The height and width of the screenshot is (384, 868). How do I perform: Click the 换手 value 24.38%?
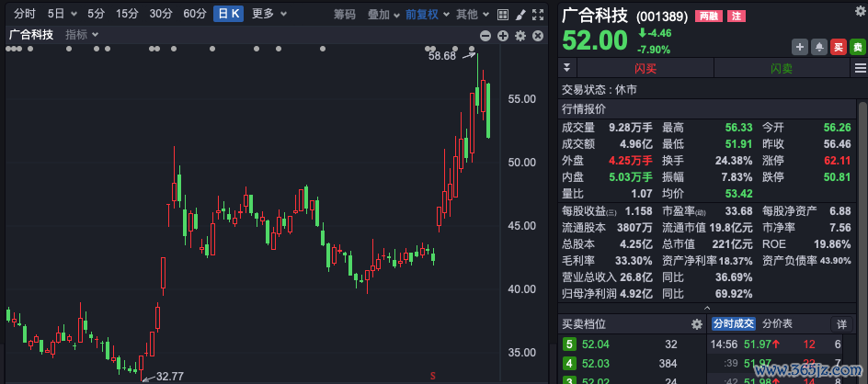pos(734,161)
